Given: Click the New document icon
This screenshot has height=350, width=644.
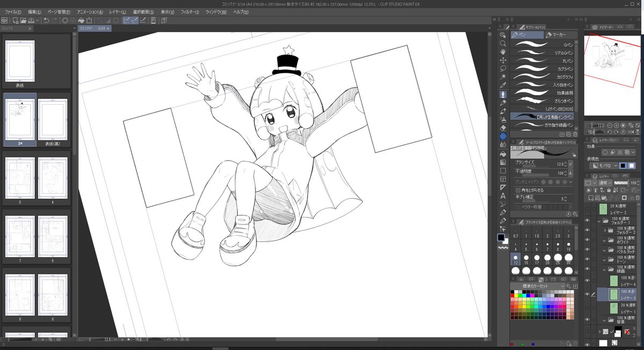Looking at the screenshot, I should point(16,20).
